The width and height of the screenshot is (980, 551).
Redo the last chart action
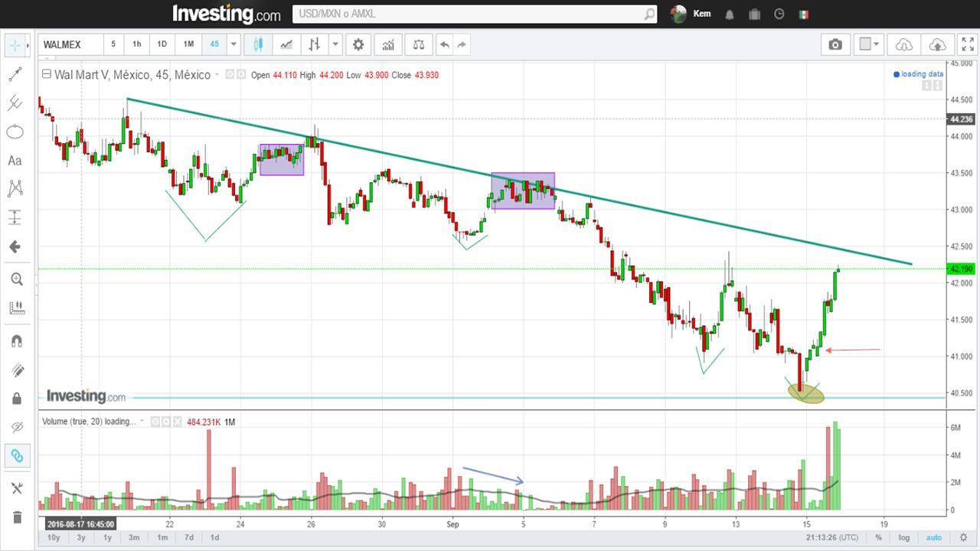(x=462, y=44)
